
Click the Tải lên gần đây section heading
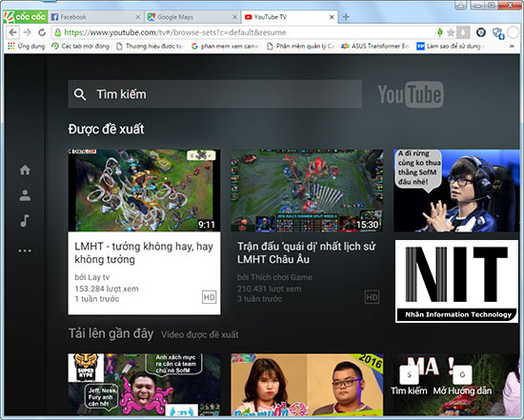tap(111, 333)
